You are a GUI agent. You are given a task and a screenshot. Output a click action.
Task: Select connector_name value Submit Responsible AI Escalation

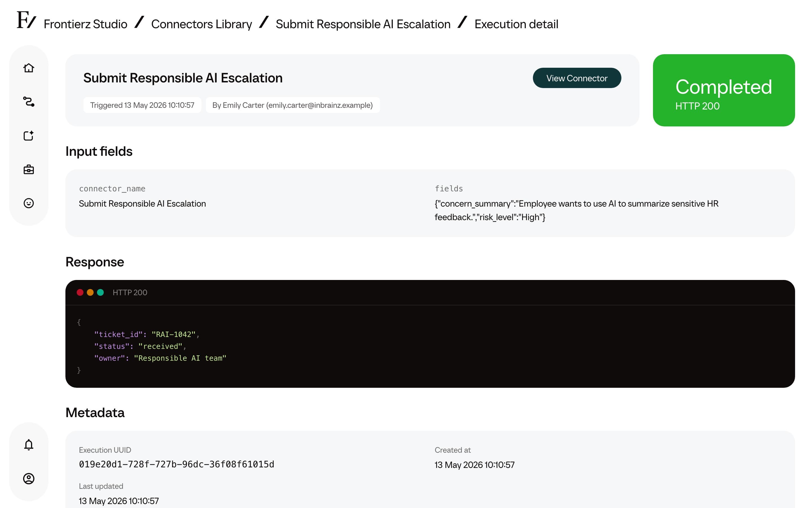pyautogui.click(x=142, y=203)
